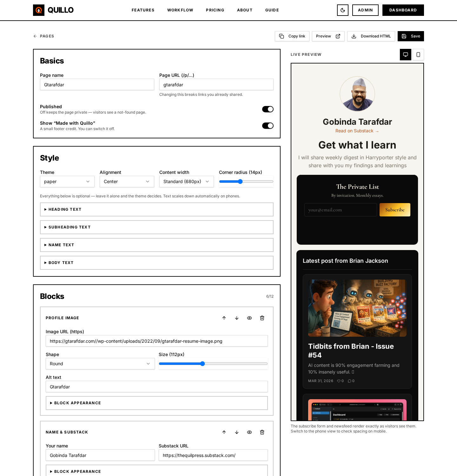Click the back arrow next to Pages

click(x=35, y=36)
